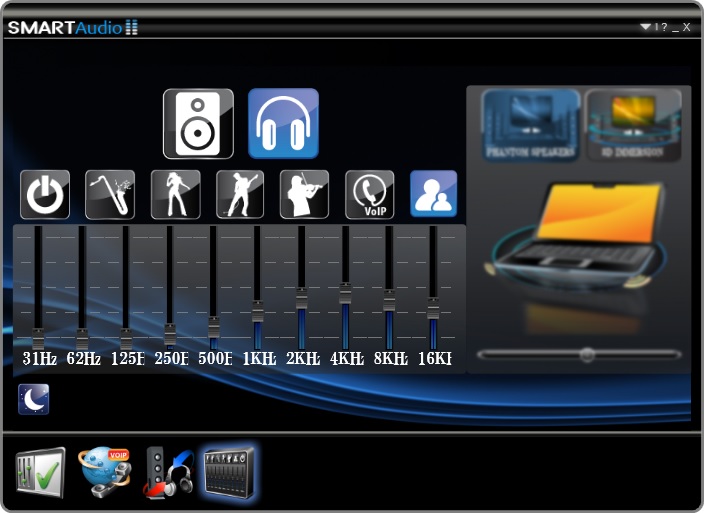Select the headphones output device icon
The width and height of the screenshot is (704, 513).
[x=283, y=124]
